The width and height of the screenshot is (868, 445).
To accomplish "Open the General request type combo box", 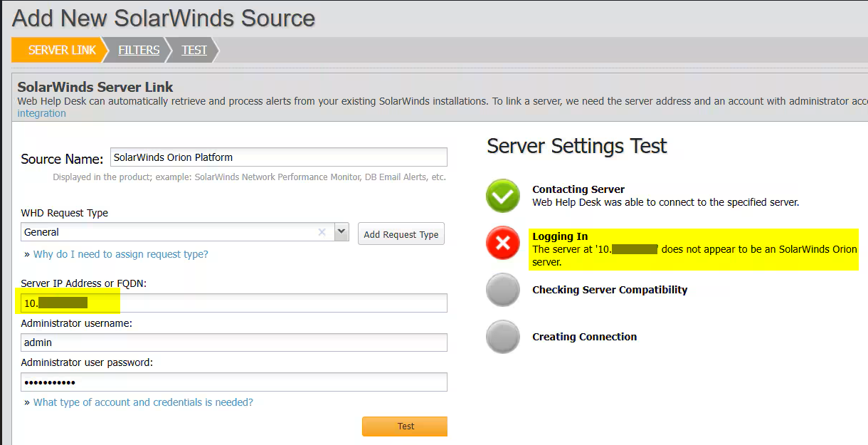I will click(171, 232).
